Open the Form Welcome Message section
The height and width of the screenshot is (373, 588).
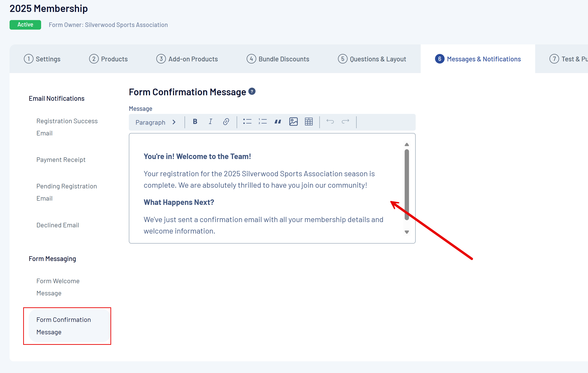[x=58, y=287]
